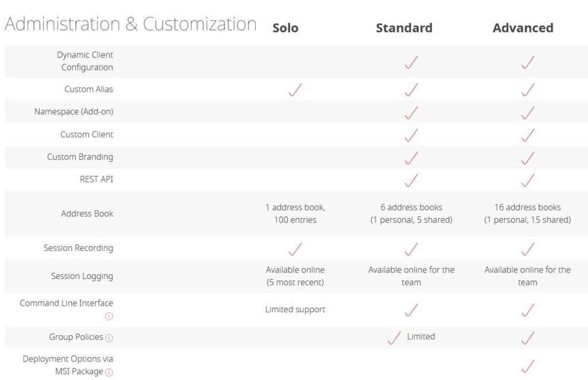The height and width of the screenshot is (380, 588).
Task: Click the Administration & Customization heading
Action: click(130, 24)
